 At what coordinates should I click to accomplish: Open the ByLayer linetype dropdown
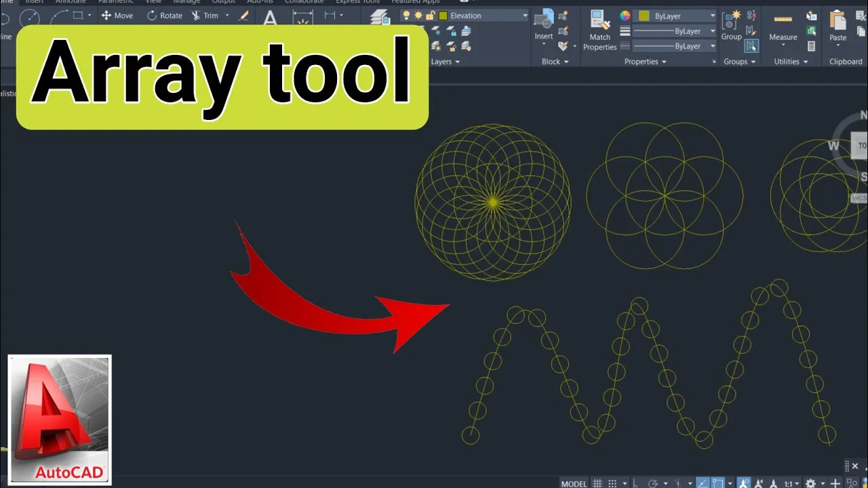coord(712,46)
